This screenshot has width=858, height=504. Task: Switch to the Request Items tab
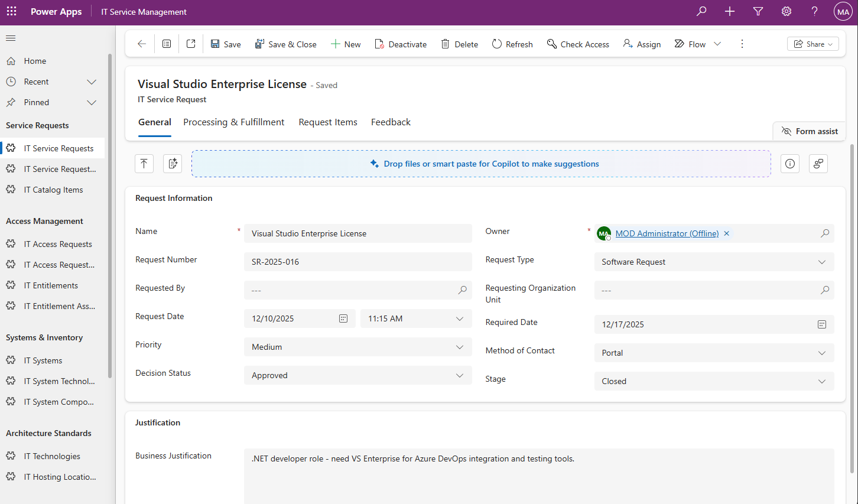click(x=328, y=122)
